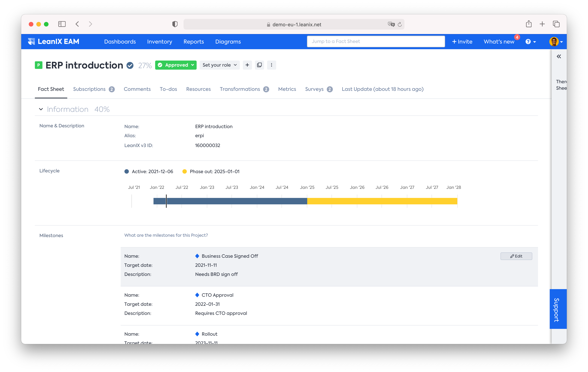The width and height of the screenshot is (588, 372).
Task: Go back with the browser back arrow
Action: (x=77, y=24)
